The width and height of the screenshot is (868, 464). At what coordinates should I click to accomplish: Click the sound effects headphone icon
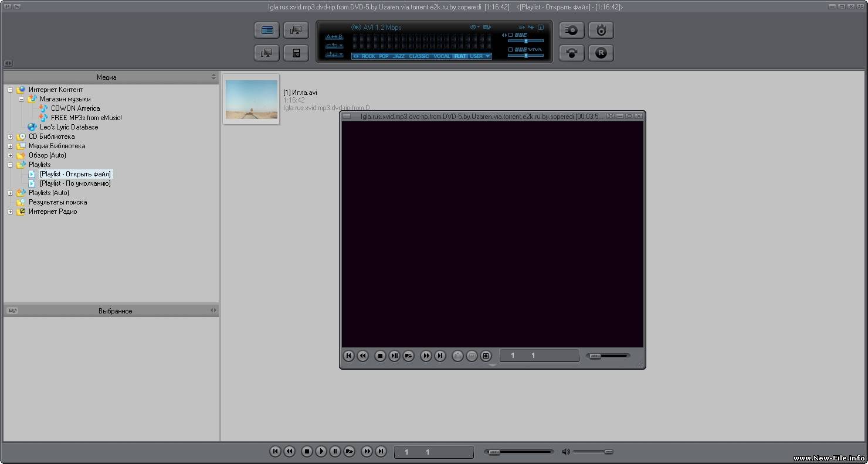pyautogui.click(x=572, y=53)
